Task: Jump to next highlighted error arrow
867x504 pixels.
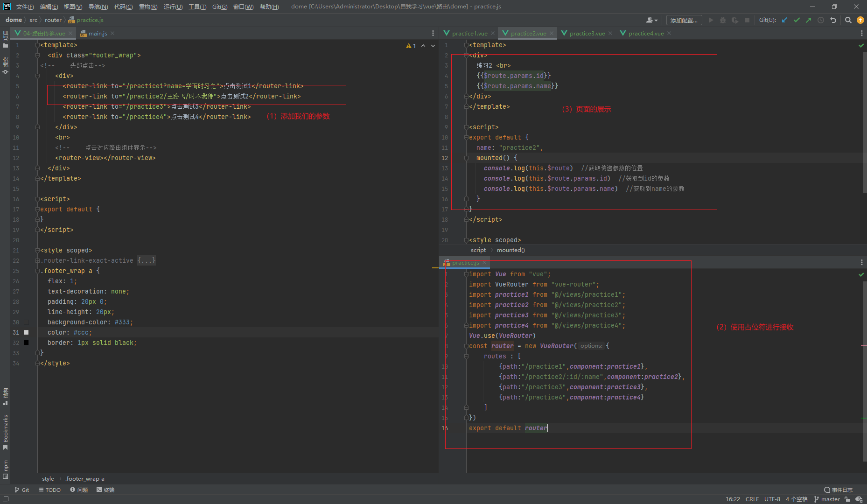Action: (433, 46)
